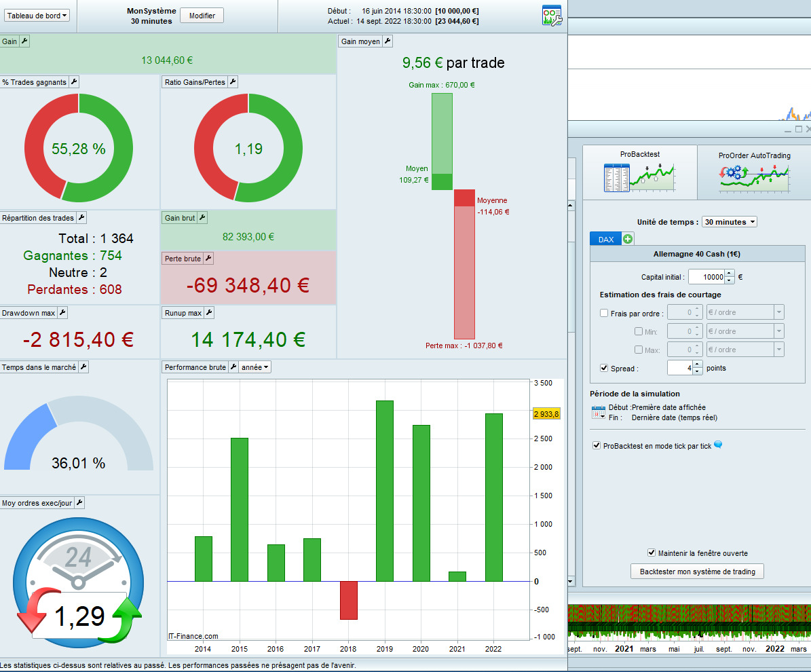Click the Capital initial input field
The image size is (811, 672).
[706, 277]
